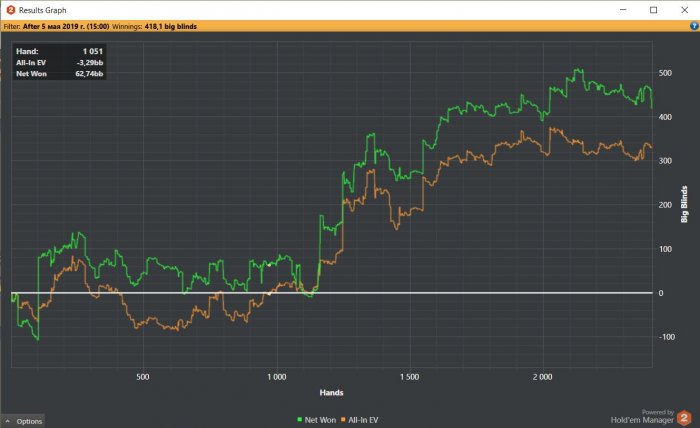
Task: Minimize the Results Graph window
Action: (x=623, y=10)
